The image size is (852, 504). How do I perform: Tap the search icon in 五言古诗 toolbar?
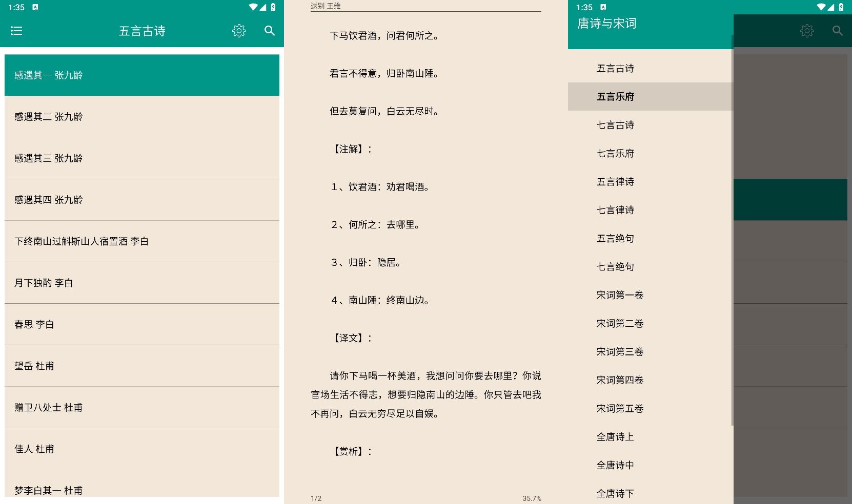click(x=269, y=31)
